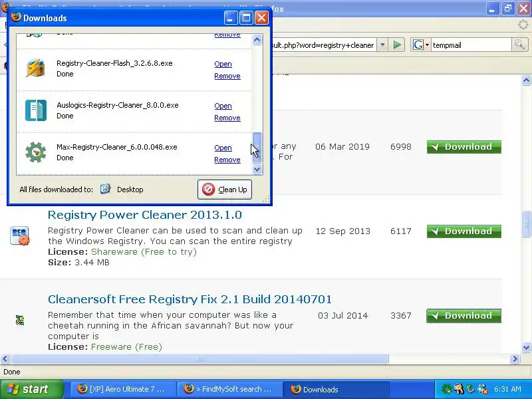Click the page vertical scrollbar thumb

click(x=526, y=223)
